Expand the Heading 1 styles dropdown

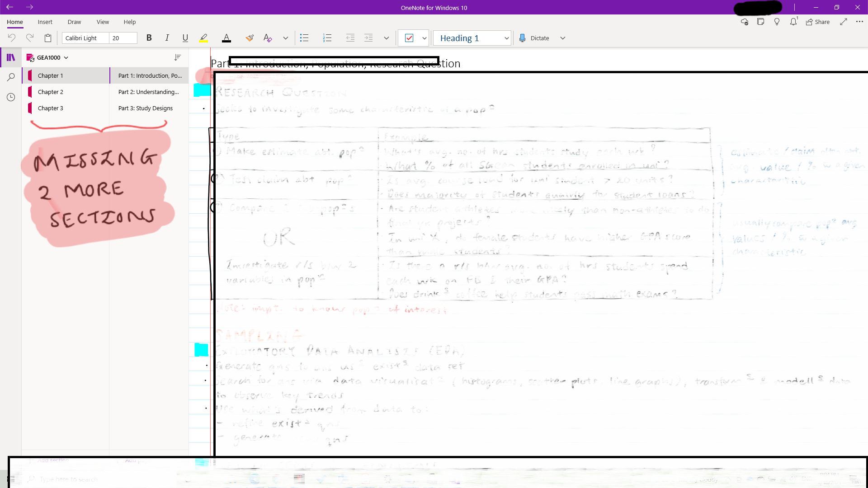coord(506,38)
